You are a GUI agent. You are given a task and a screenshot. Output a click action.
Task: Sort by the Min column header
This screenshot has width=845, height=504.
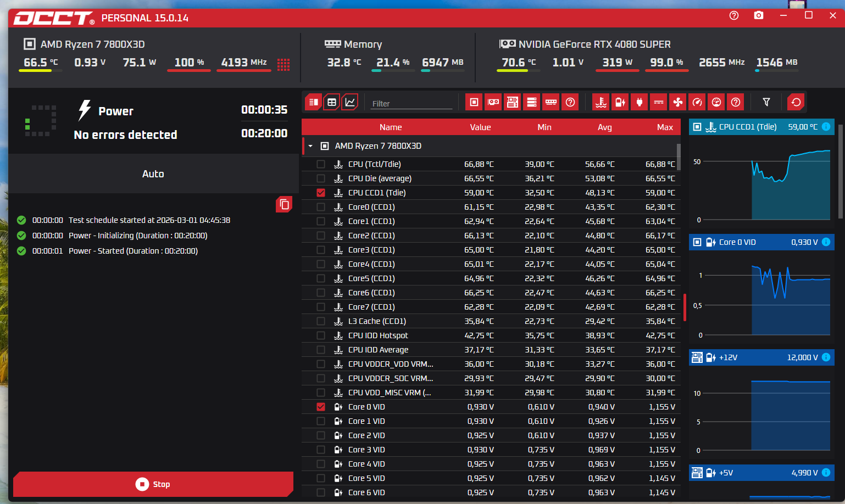544,127
